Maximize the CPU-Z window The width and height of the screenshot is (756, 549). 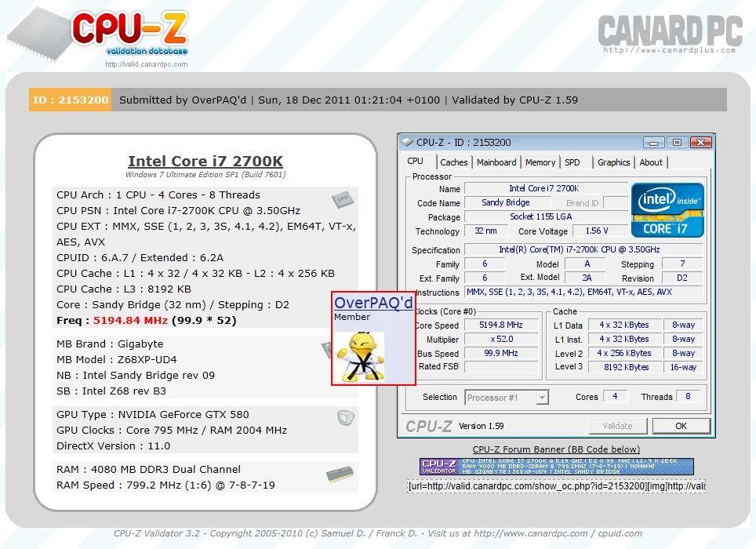(x=677, y=142)
